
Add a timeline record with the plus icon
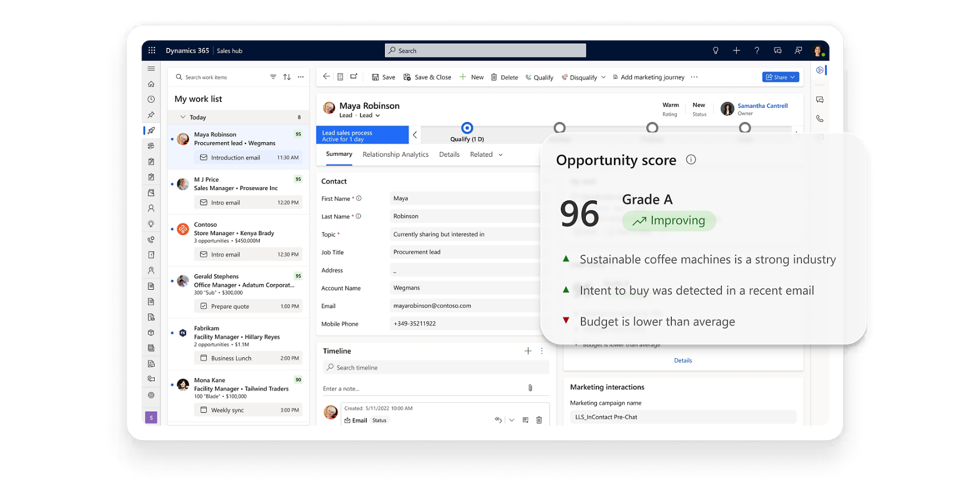[528, 351]
